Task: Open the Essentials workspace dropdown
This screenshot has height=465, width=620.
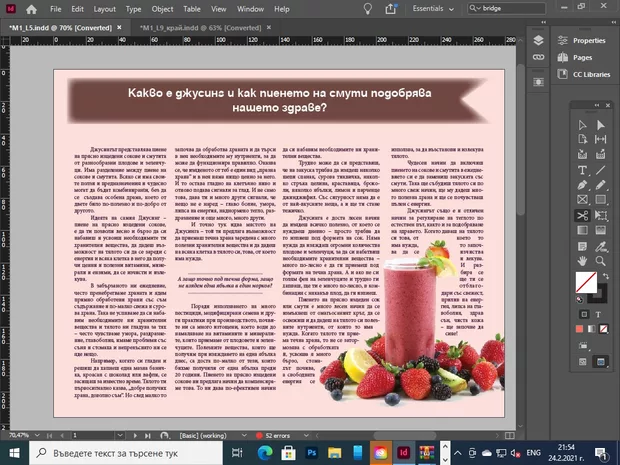Action: [x=433, y=8]
